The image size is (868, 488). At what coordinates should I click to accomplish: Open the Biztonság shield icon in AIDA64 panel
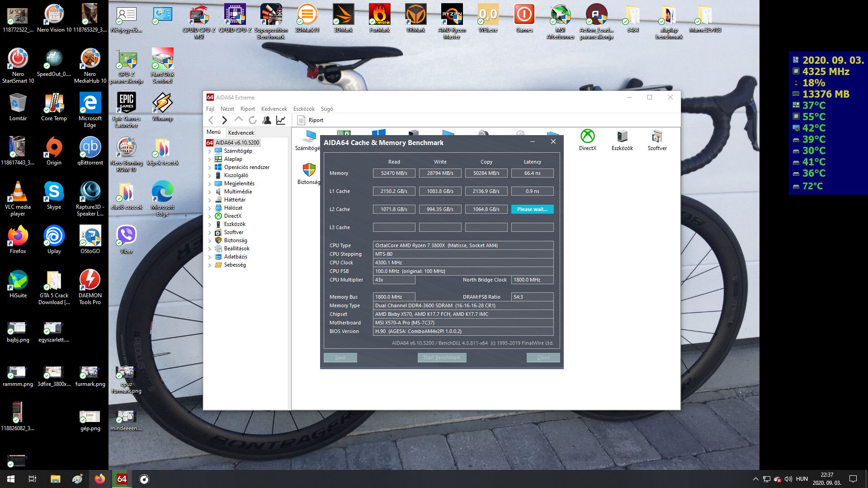click(309, 174)
